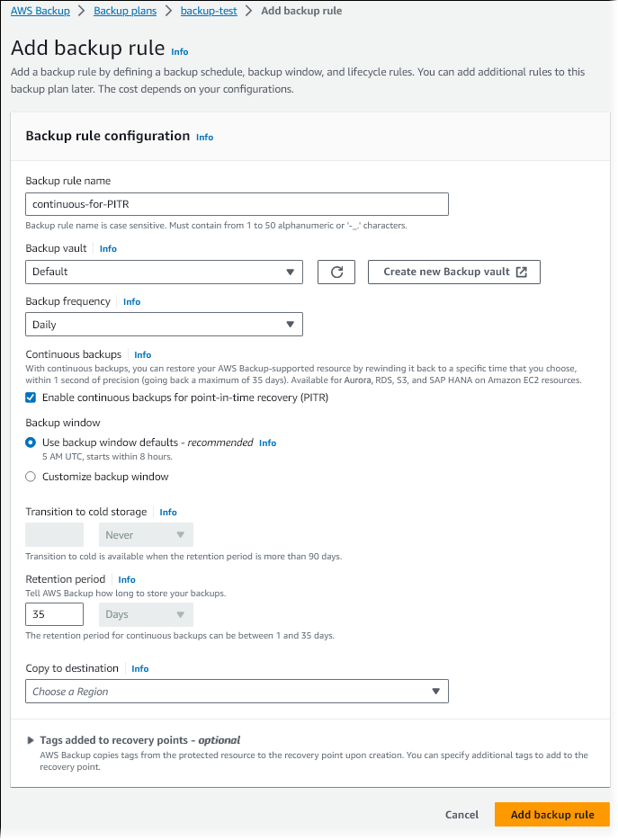Screen dimensions: 618x840
Task: Open the Backup vault dropdown showing Default
Action: (x=164, y=272)
